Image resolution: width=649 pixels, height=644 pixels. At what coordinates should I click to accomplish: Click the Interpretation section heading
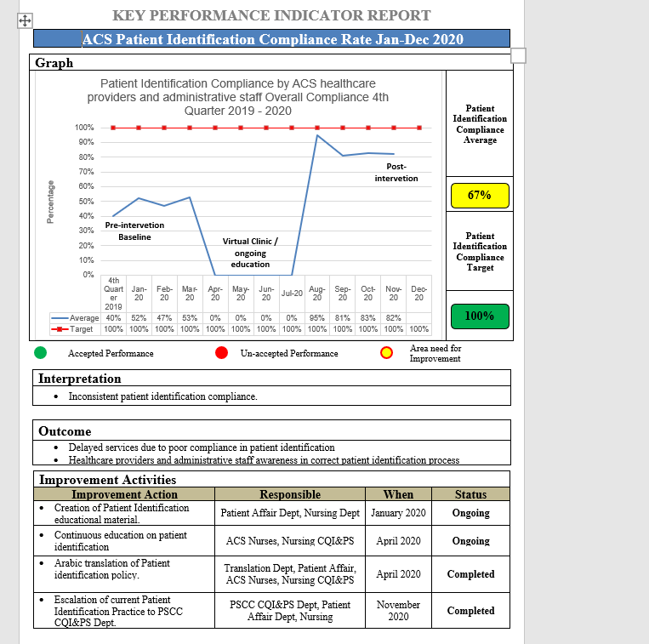[x=80, y=379]
